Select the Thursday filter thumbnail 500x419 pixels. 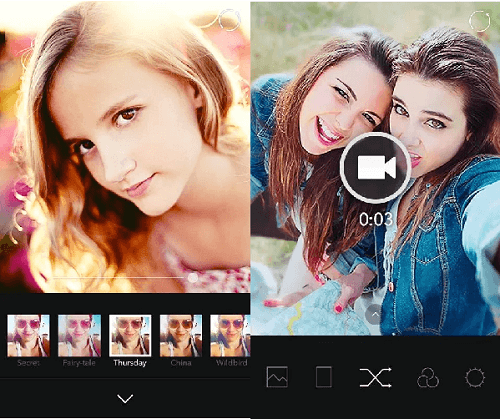coord(130,336)
